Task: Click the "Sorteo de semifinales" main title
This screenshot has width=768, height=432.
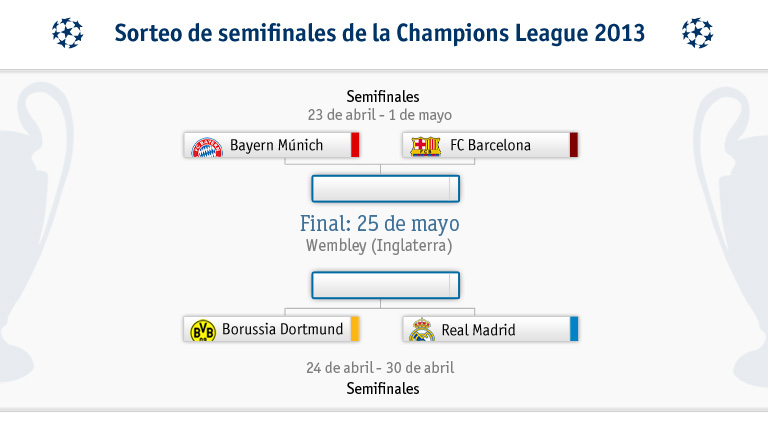Action: point(380,33)
